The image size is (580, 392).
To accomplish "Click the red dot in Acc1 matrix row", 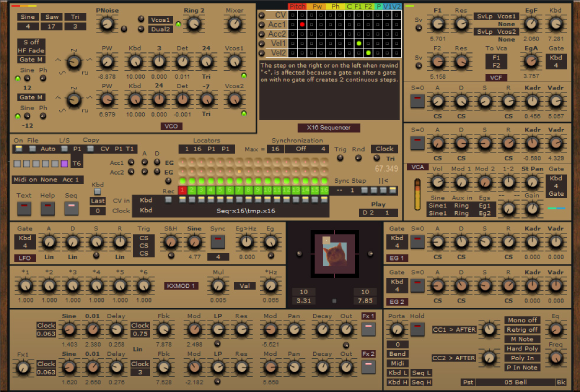I will coord(302,24).
